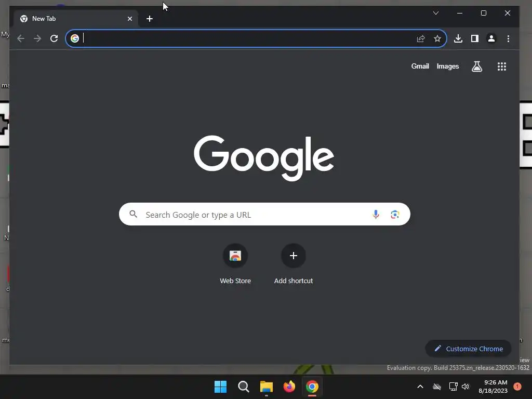Image resolution: width=532 pixels, height=399 pixels.
Task: Open the Web Store shortcut
Action: pos(235,264)
